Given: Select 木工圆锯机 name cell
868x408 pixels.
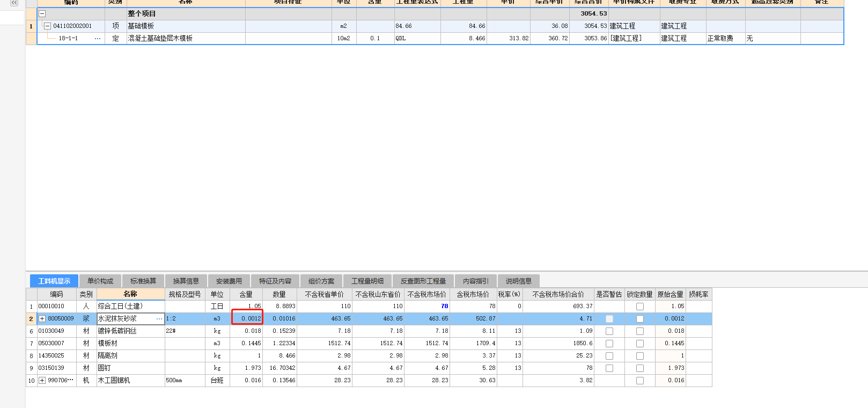Looking at the screenshot, I should 131,381.
